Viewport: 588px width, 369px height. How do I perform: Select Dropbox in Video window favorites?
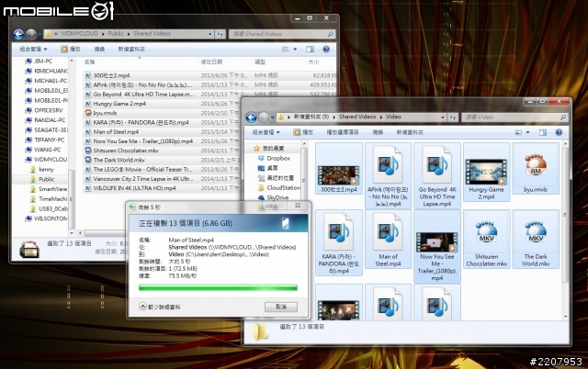point(274,158)
